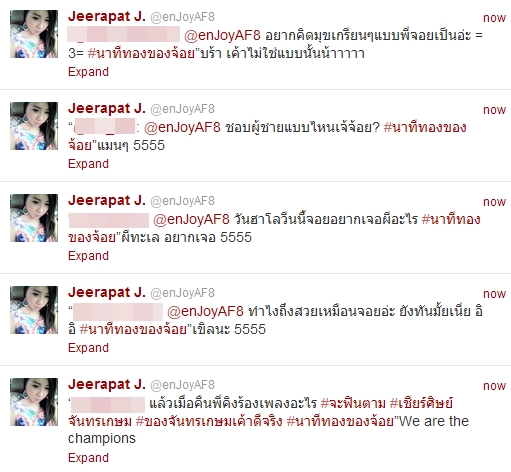Click the 'now' timestamp on the last tweet

coord(495,386)
